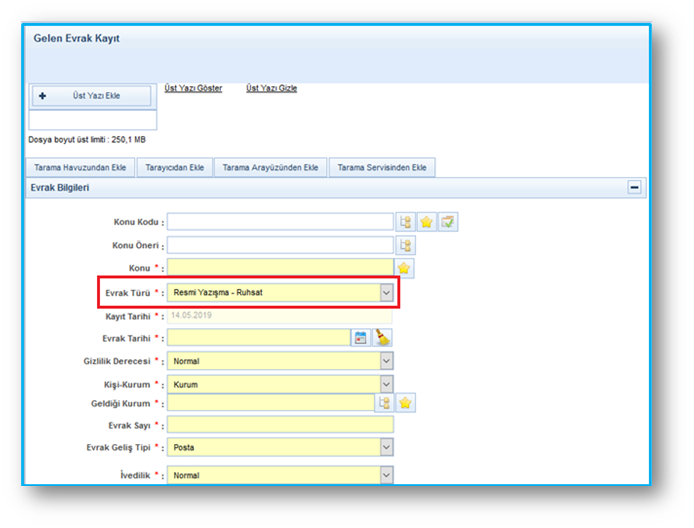Click the Üst Yazı Gizle link
The height and width of the screenshot is (528, 694).
tap(271, 88)
